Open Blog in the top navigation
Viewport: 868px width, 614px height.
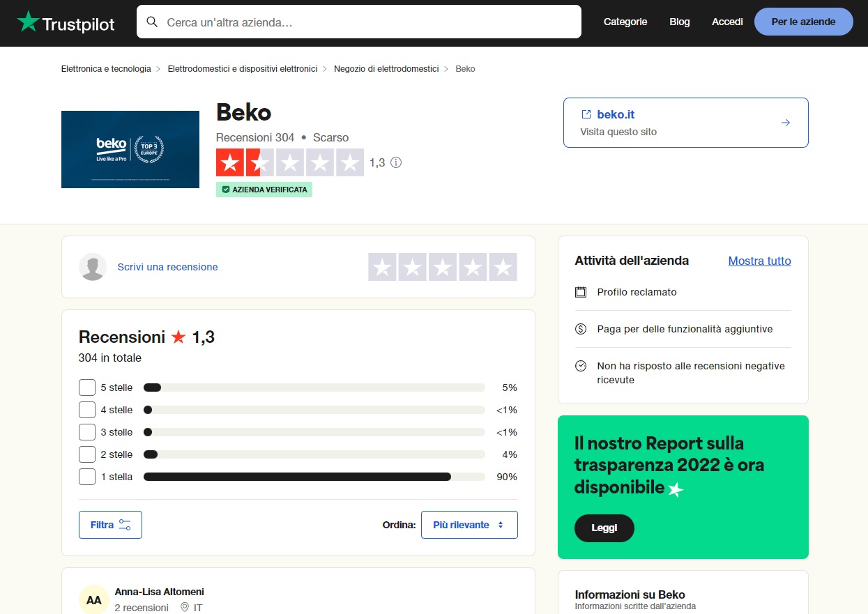tap(680, 22)
